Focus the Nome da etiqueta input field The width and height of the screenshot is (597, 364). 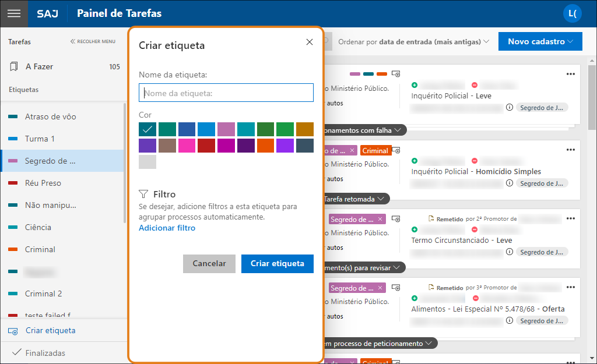pos(226,93)
